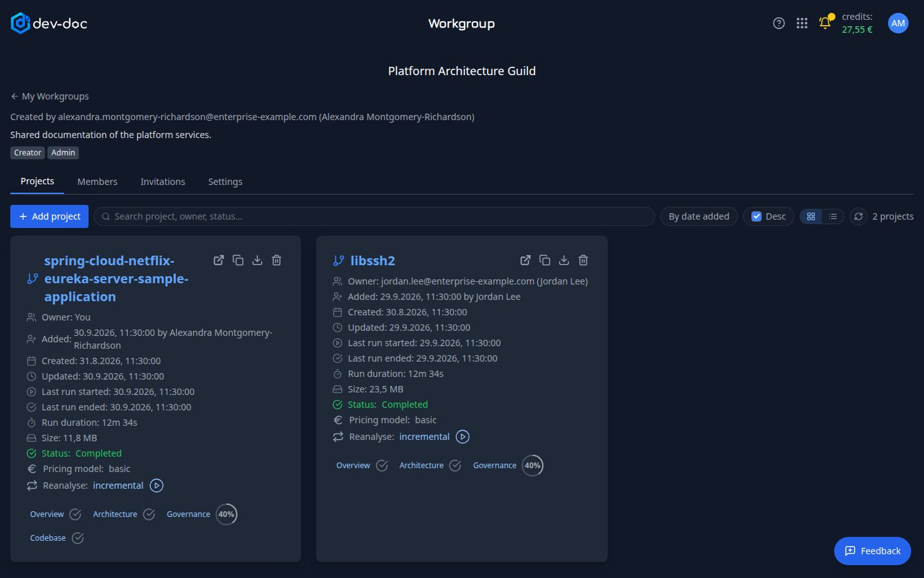The image size is (924, 578).
Task: Copy the spring-cloud-netflix project icon
Action: click(x=238, y=260)
